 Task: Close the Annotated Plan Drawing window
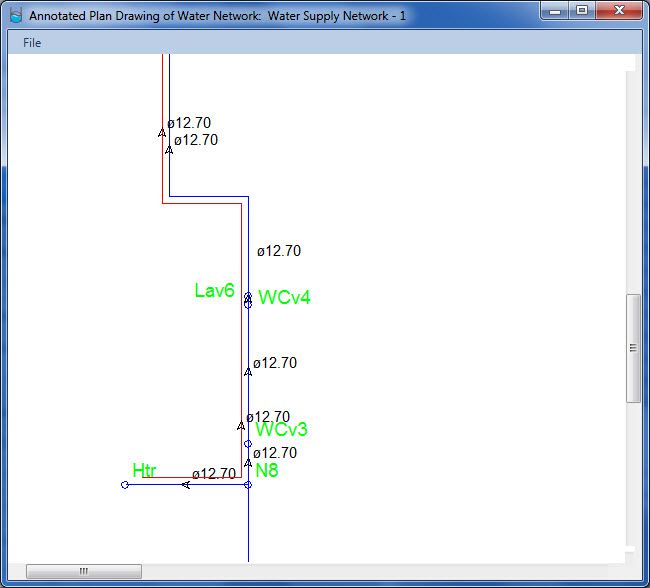(x=619, y=11)
